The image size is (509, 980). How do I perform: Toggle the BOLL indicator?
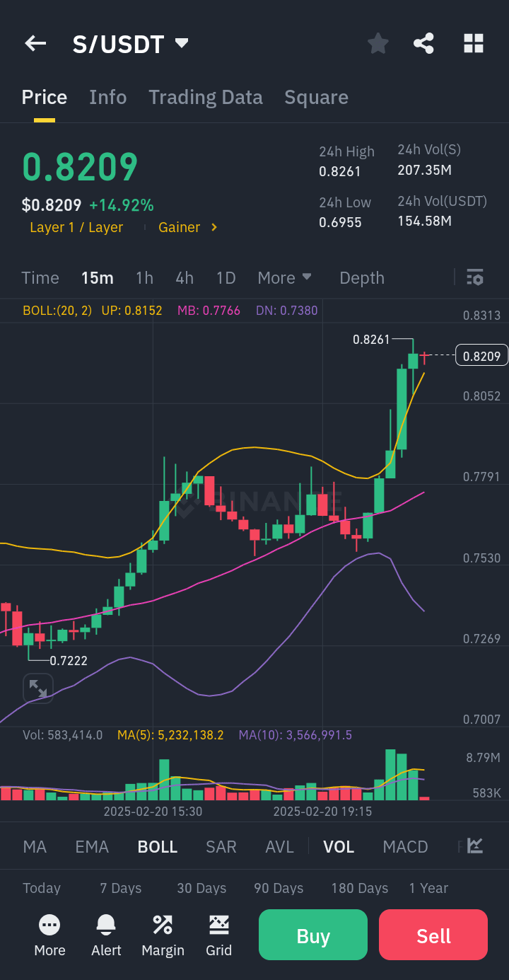[x=158, y=846]
